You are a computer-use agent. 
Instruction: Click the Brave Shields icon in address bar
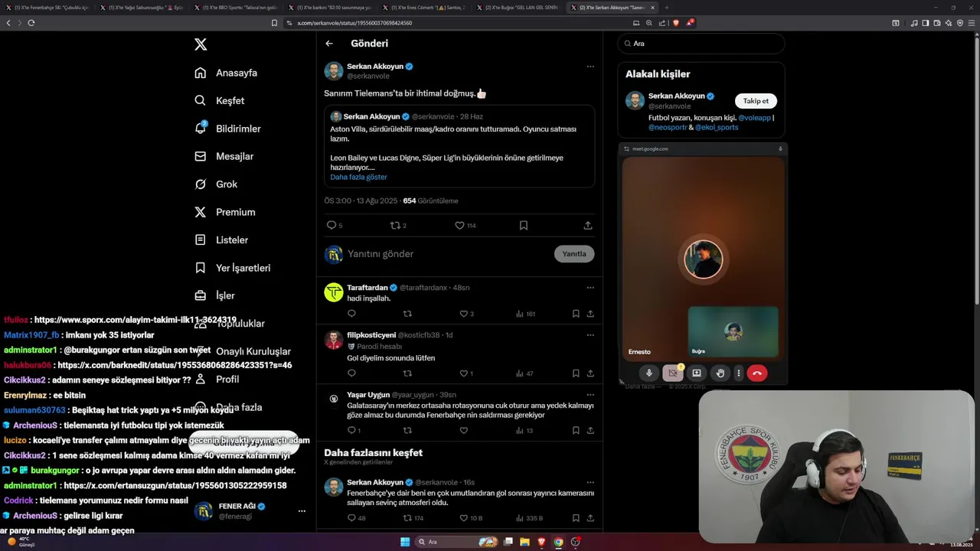click(675, 23)
